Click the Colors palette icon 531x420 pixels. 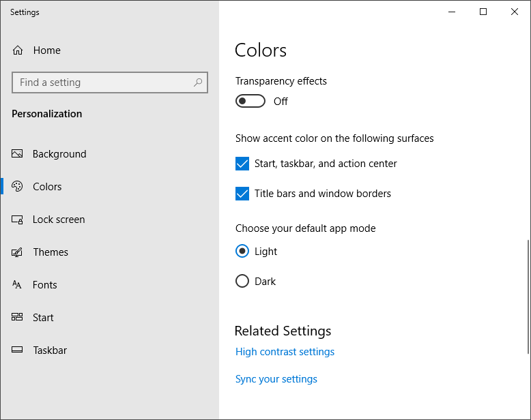(x=18, y=187)
